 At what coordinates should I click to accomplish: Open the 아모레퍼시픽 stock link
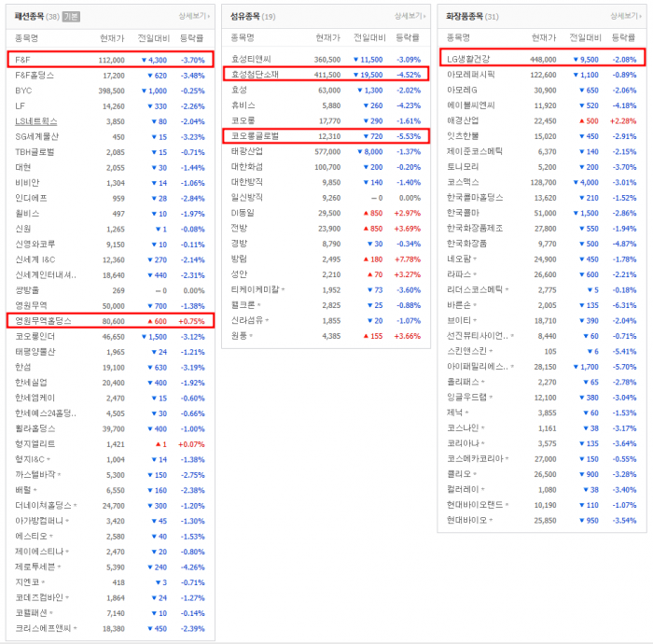tap(470, 75)
